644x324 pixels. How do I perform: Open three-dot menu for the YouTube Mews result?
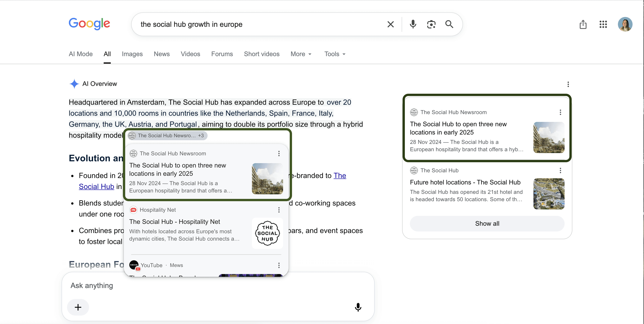click(279, 265)
